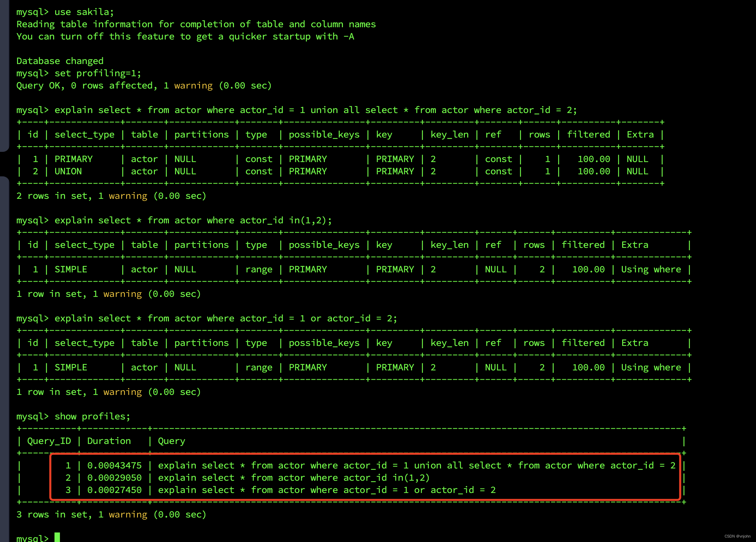Screen dimensions: 756x542
Task: Click 'Reading table information' message line
Action: [x=196, y=24]
